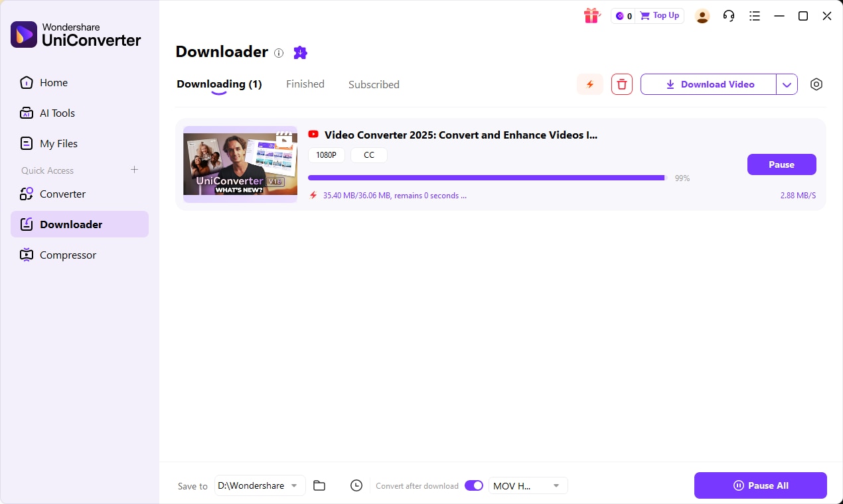This screenshot has height=504, width=843.
Task: Click the Pause All button
Action: pos(760,485)
